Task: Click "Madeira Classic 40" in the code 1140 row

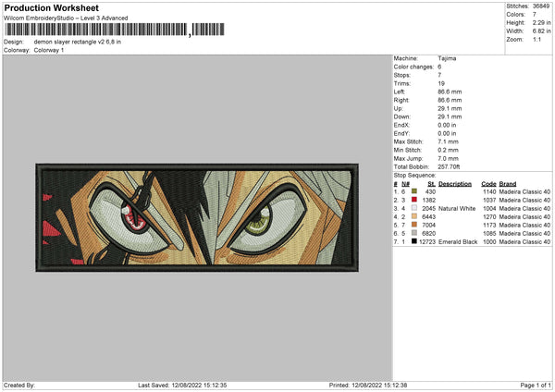Action: point(524,191)
